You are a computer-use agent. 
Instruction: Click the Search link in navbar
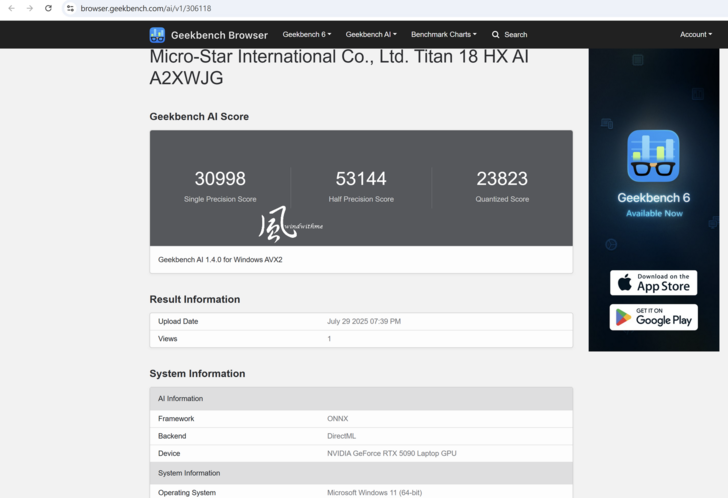515,35
